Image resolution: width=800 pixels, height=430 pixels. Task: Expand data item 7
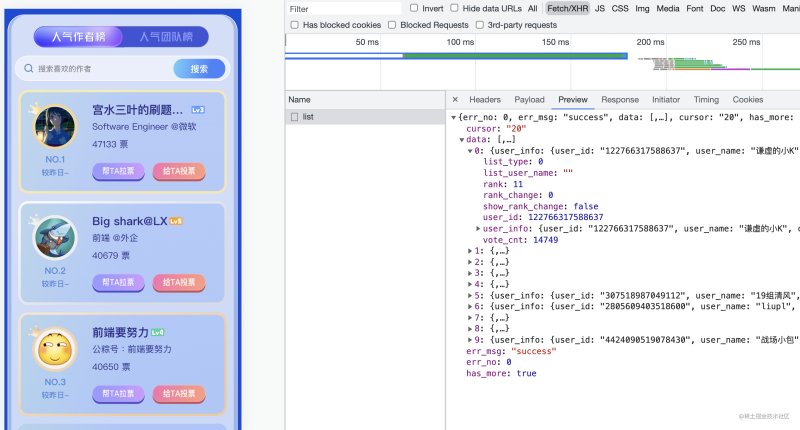(470, 318)
